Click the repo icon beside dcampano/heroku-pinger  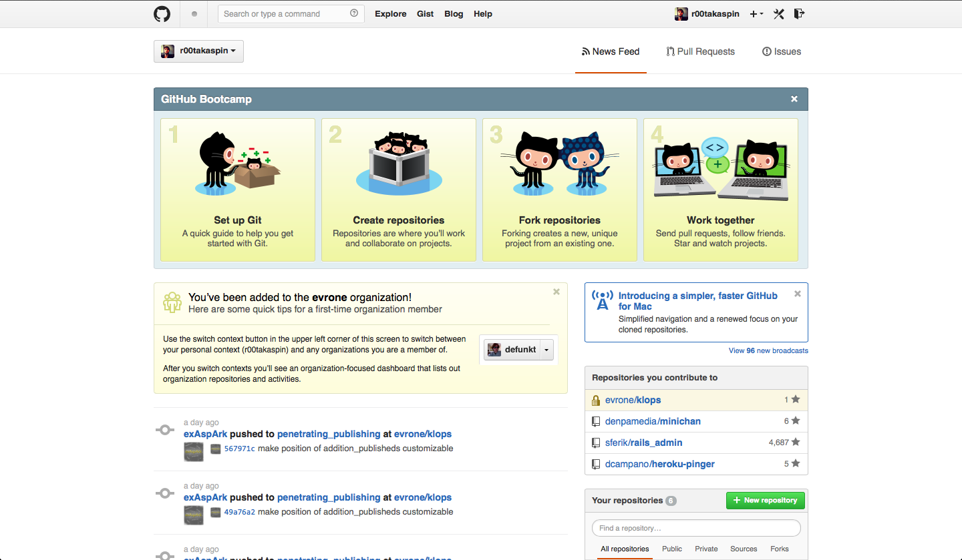596,465
